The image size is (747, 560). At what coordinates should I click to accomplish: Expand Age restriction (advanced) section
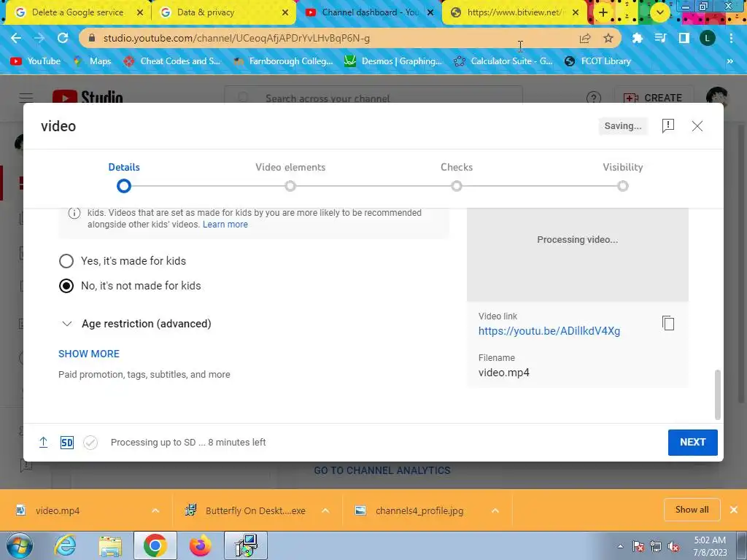136,324
